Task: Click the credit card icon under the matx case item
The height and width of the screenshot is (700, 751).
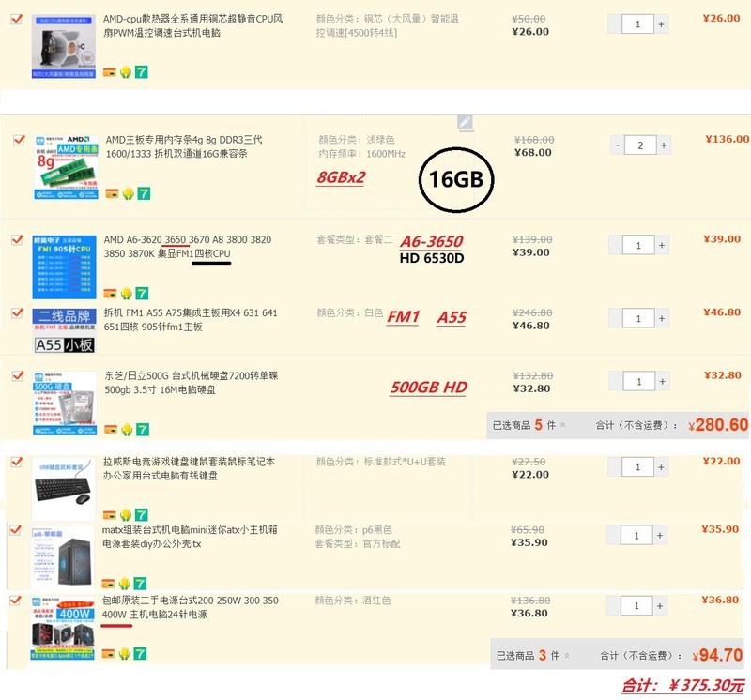Action: point(109,583)
